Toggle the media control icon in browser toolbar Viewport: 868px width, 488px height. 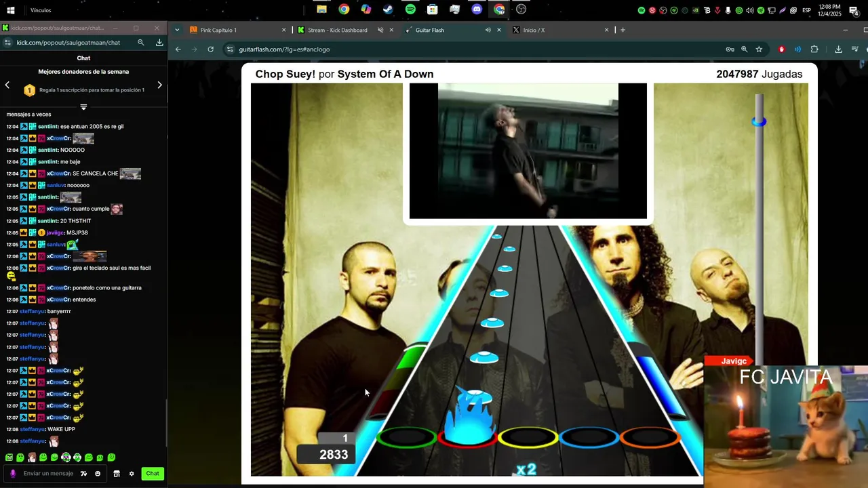click(x=854, y=49)
